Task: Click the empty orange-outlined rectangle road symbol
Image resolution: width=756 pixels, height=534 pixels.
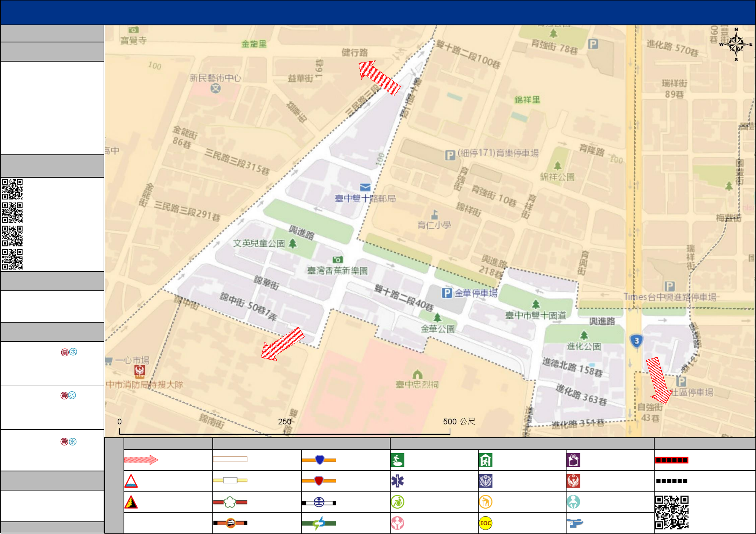Action: 230,459
